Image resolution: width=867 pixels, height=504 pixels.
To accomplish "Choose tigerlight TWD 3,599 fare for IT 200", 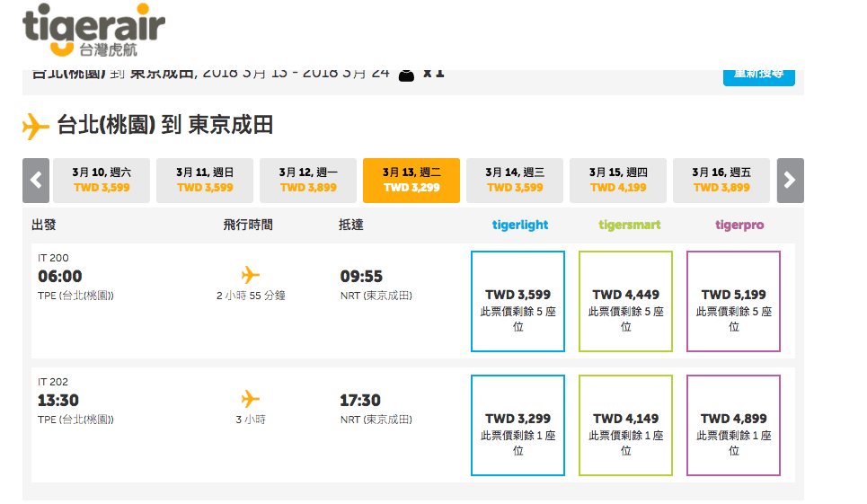I will pos(518,301).
